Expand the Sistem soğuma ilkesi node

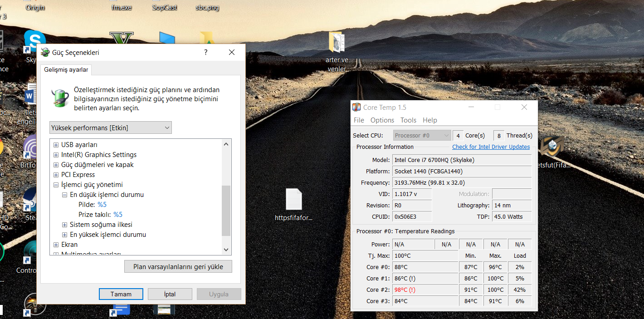tap(64, 225)
